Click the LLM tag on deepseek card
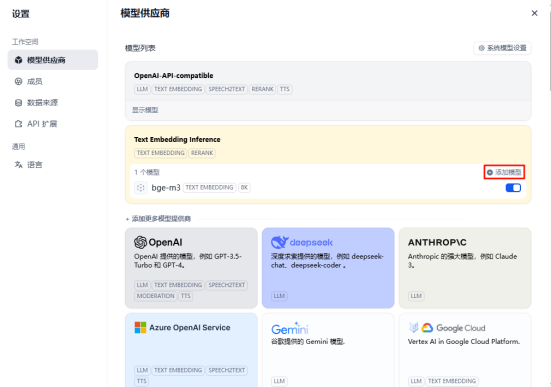Viewport: 551px width, 387px height. tap(279, 296)
